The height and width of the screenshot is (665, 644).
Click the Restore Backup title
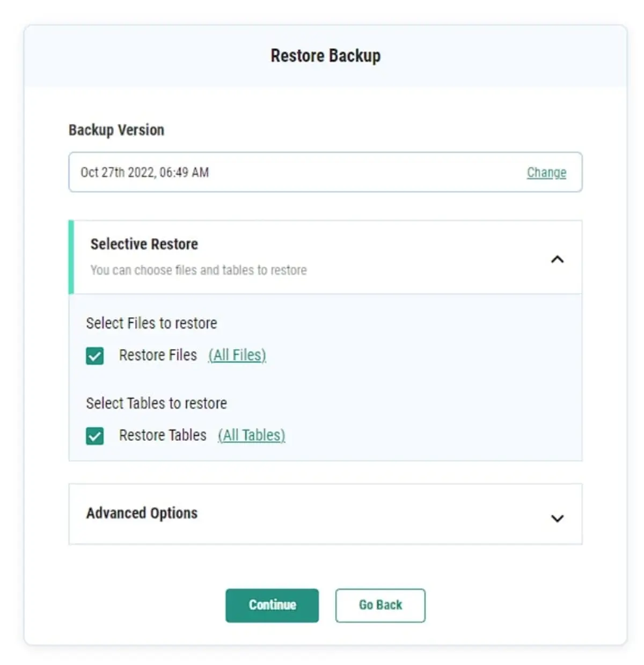point(326,55)
